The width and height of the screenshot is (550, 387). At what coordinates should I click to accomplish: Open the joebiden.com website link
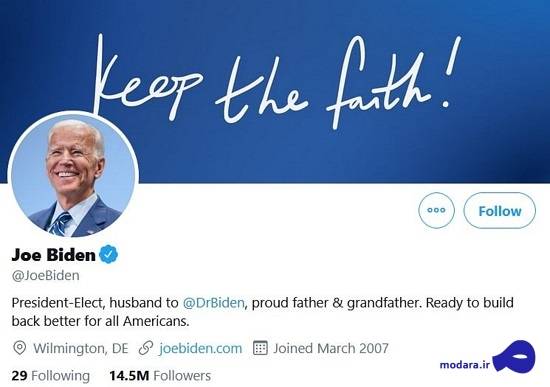(200, 348)
